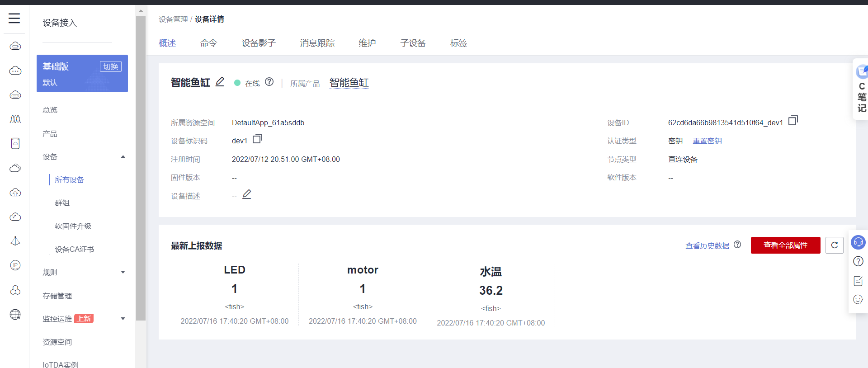The width and height of the screenshot is (868, 368).
Task: Click the sidebar scrollbar thumb
Action: pyautogui.click(x=141, y=168)
